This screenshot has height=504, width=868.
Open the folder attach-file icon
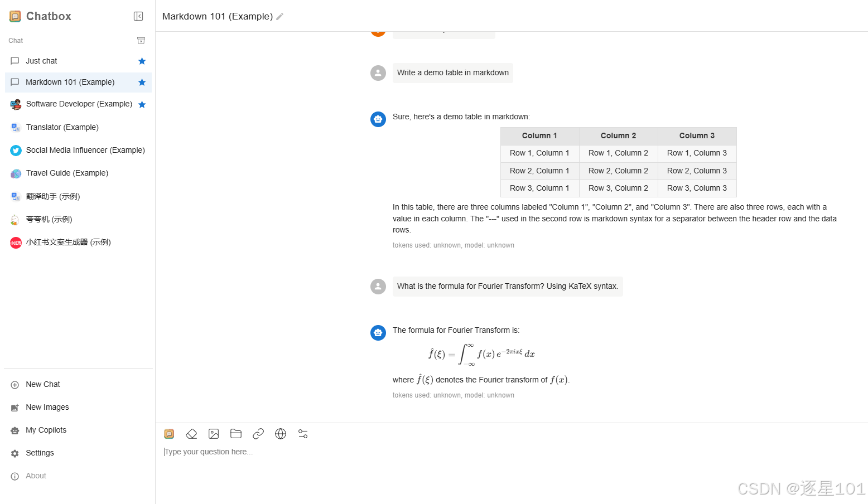(236, 434)
